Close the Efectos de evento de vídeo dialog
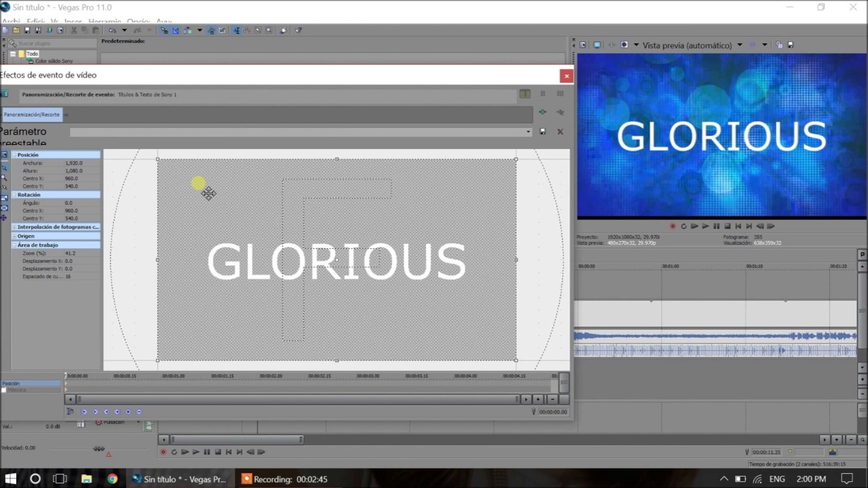Screen dimensions: 868x488 pos(566,76)
